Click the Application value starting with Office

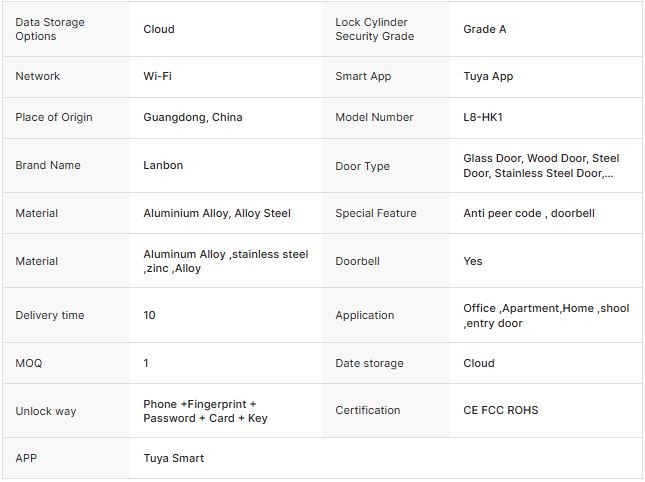click(x=546, y=315)
